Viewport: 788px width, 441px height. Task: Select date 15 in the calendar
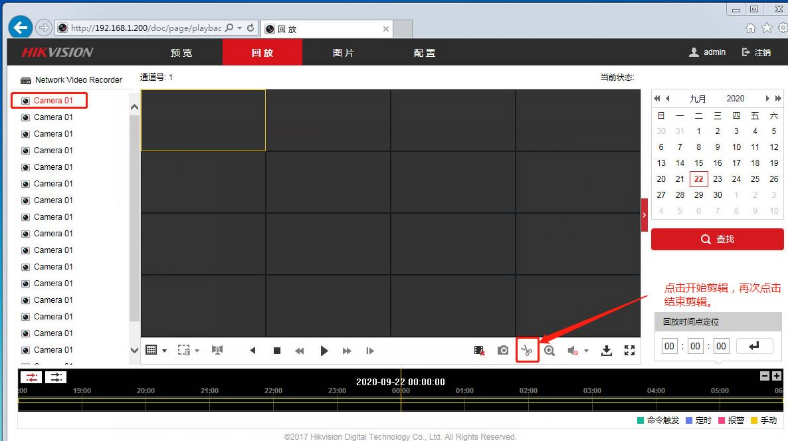click(x=699, y=163)
